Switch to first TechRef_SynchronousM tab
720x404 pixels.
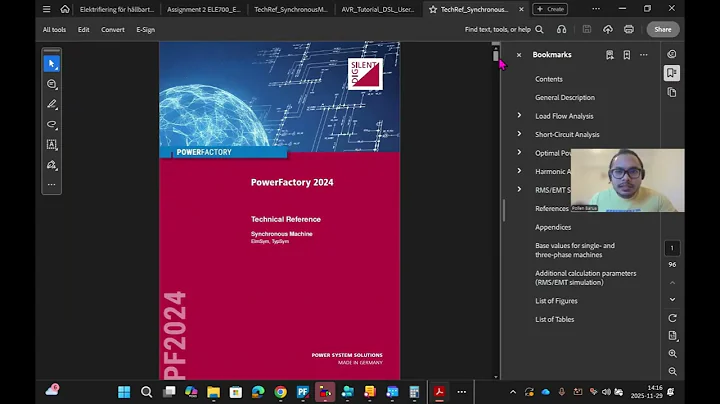(x=291, y=9)
